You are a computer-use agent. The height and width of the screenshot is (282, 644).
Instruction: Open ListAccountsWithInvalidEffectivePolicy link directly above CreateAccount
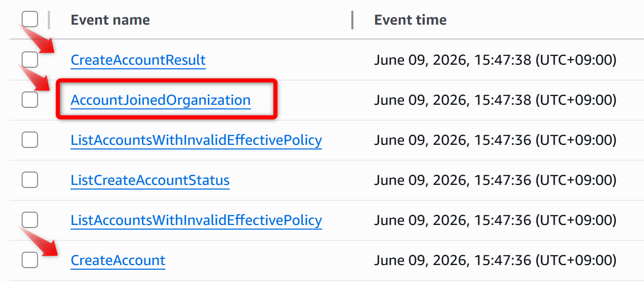(x=196, y=220)
